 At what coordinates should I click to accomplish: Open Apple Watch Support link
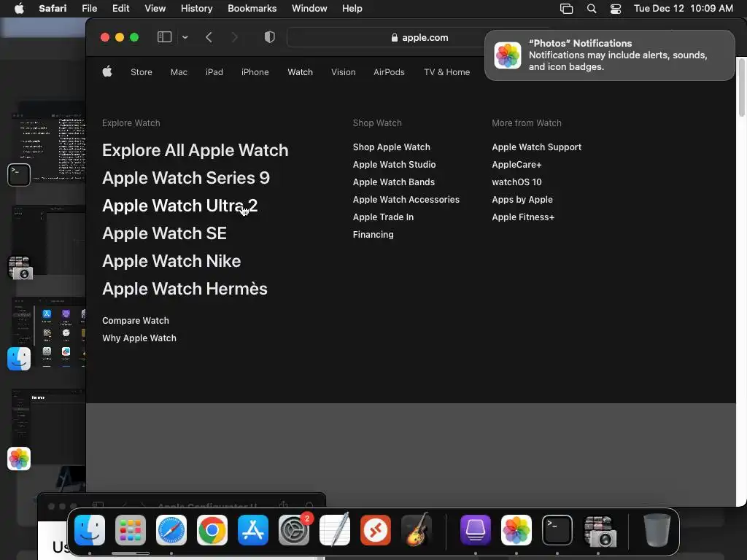click(537, 147)
